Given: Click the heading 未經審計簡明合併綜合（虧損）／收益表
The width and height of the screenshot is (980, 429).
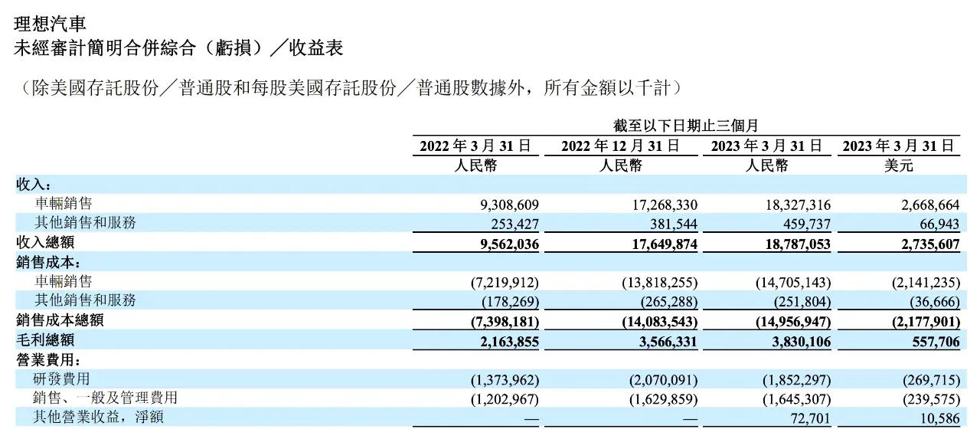Looking at the screenshot, I should coord(178,48).
